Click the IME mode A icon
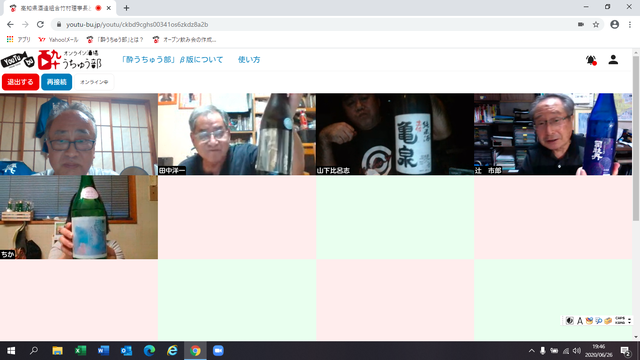The image size is (640, 360). point(580,321)
